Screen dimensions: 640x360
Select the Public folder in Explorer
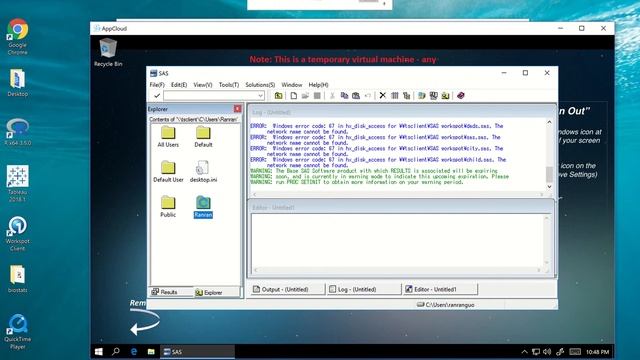(168, 207)
